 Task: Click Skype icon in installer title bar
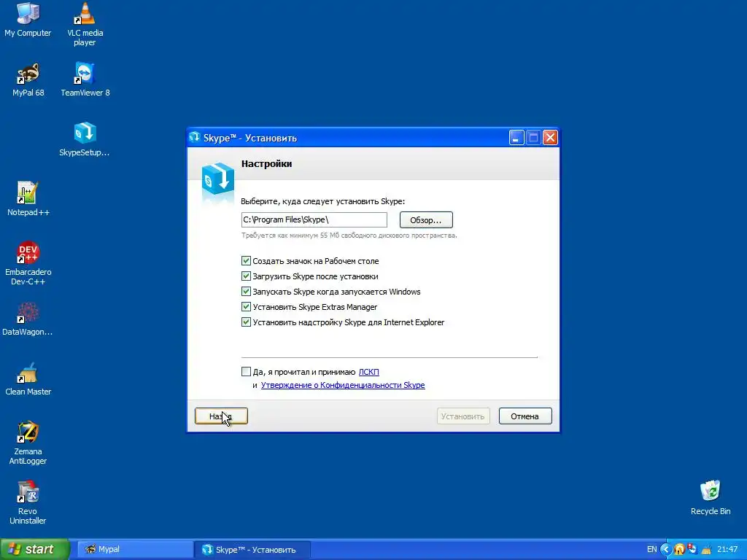(x=194, y=138)
